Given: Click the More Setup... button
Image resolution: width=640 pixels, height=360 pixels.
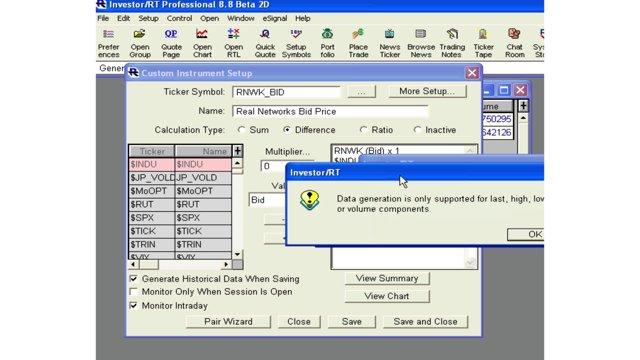Looking at the screenshot, I should [427, 91].
